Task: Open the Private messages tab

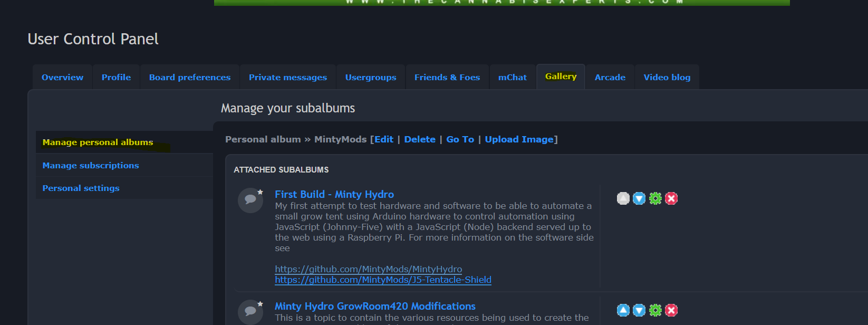Action: (287, 77)
